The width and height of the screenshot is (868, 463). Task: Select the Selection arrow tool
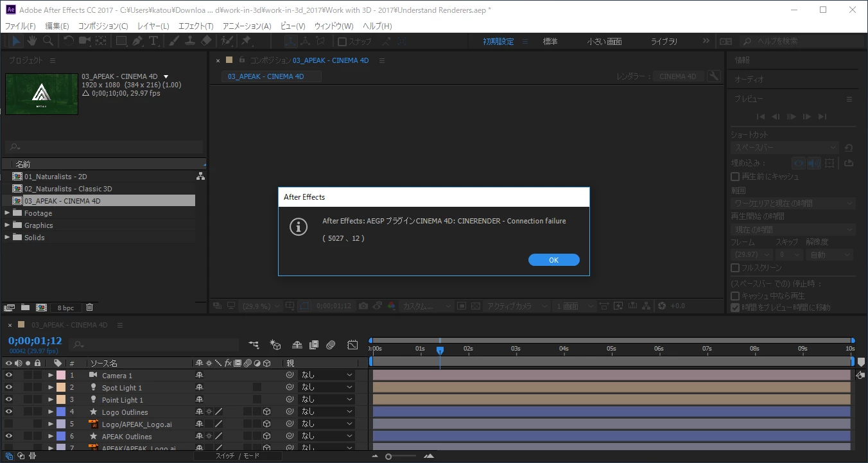[x=16, y=41]
